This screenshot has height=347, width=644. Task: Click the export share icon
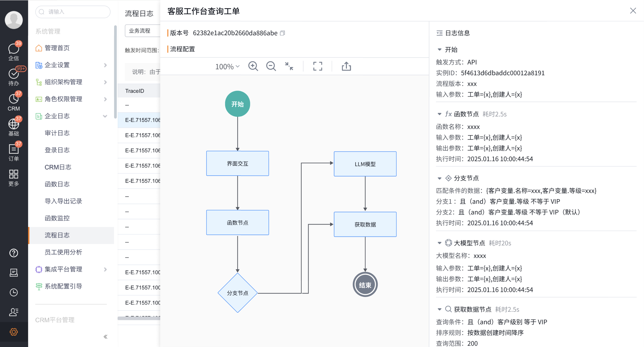(346, 66)
